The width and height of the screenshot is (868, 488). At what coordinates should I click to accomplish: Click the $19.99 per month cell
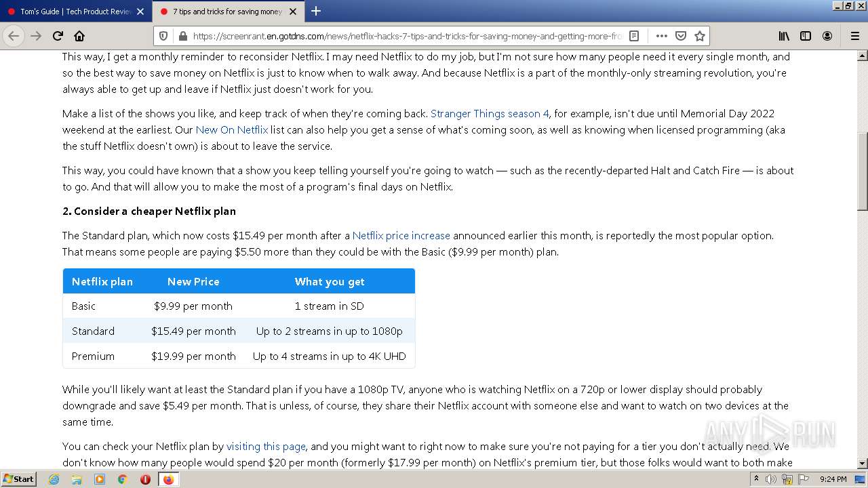(x=193, y=356)
